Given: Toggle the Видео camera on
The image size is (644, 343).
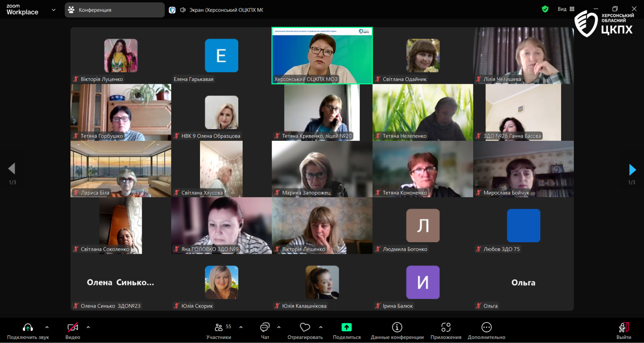Looking at the screenshot, I should pyautogui.click(x=73, y=327).
